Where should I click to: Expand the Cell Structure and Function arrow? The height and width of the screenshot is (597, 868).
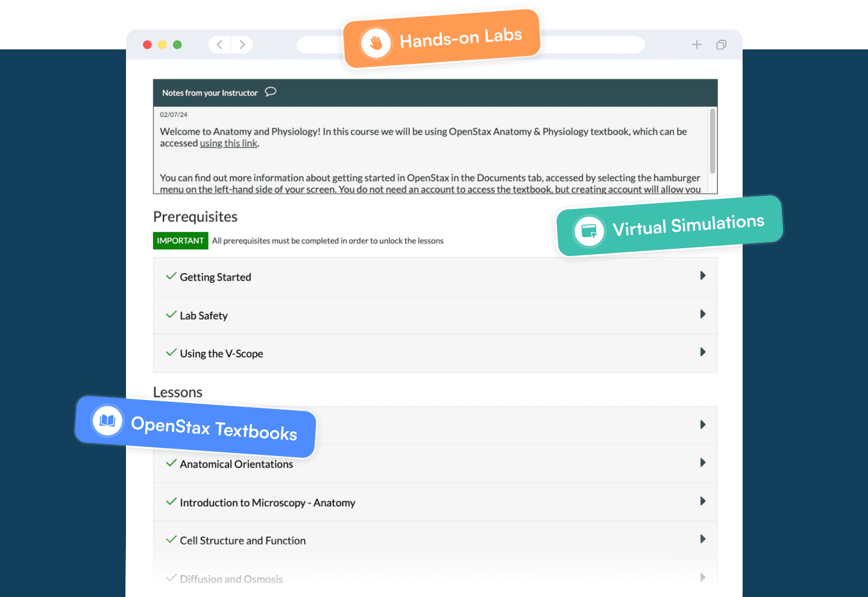click(702, 539)
